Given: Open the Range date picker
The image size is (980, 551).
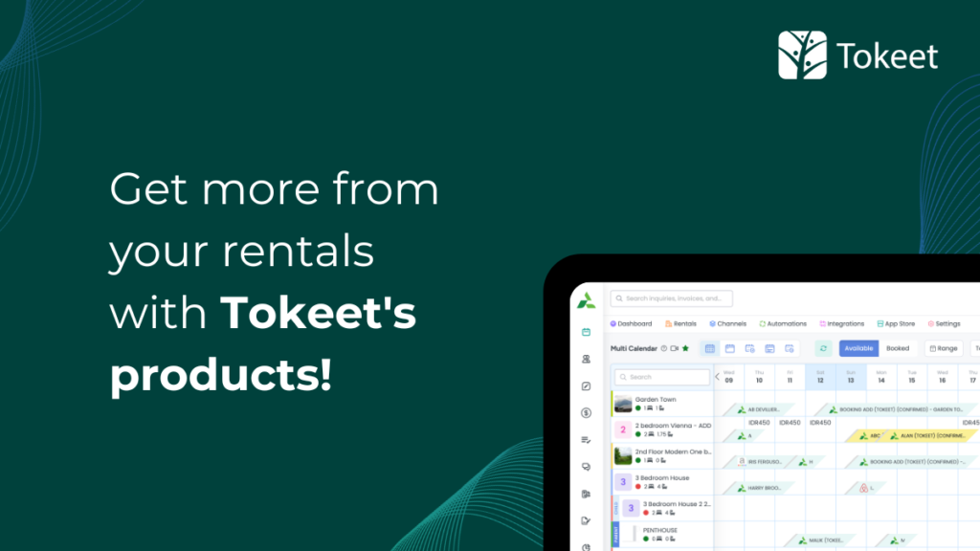Looking at the screenshot, I should (x=943, y=348).
